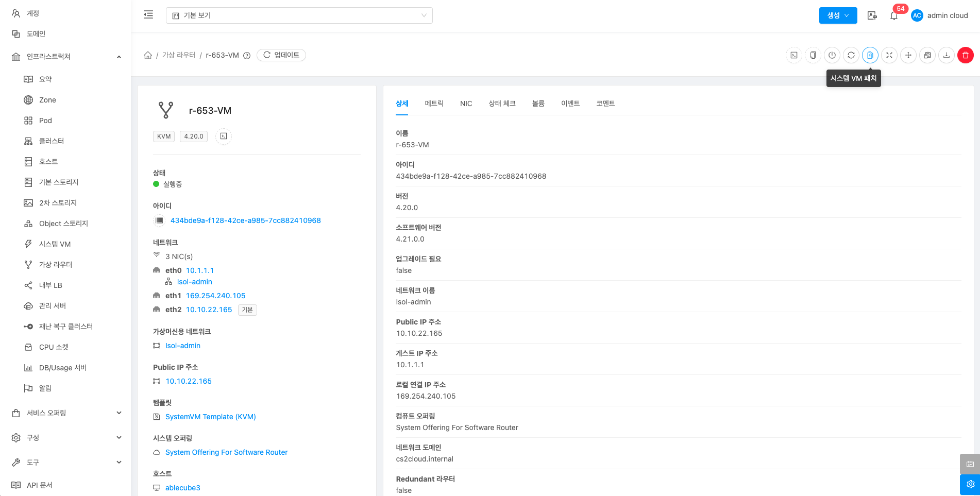
Task: Click the 업데이트 refresh button
Action: pos(281,55)
